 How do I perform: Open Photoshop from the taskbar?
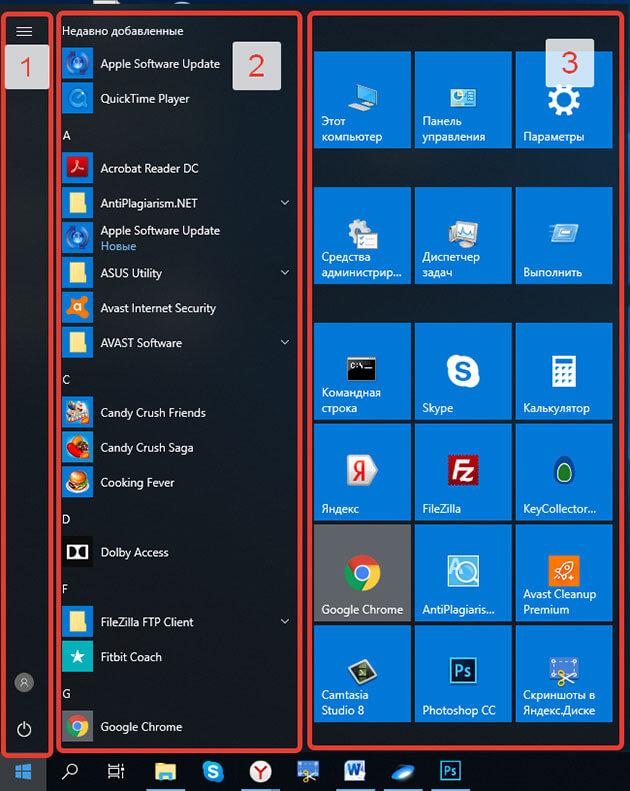[450, 771]
